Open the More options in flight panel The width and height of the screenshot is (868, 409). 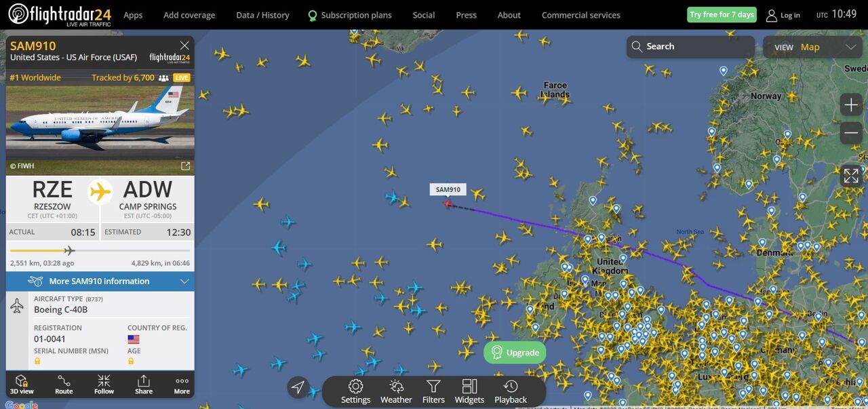tap(182, 384)
